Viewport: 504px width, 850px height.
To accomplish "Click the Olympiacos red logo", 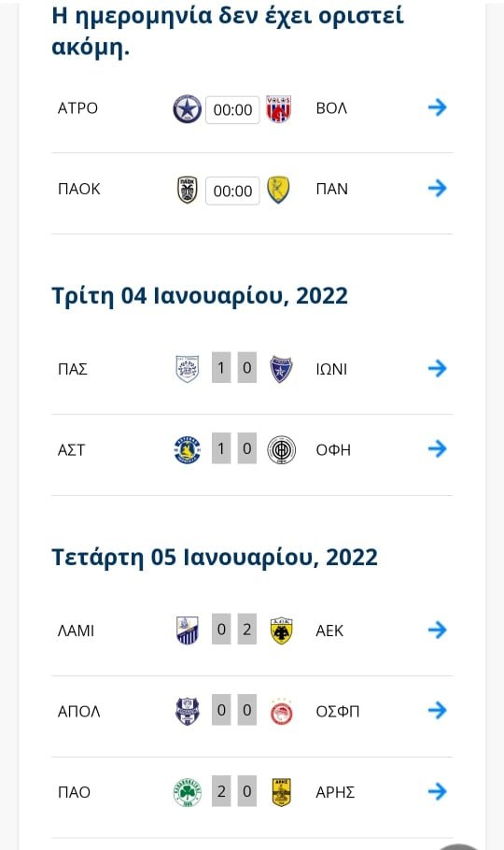I will 281,712.
